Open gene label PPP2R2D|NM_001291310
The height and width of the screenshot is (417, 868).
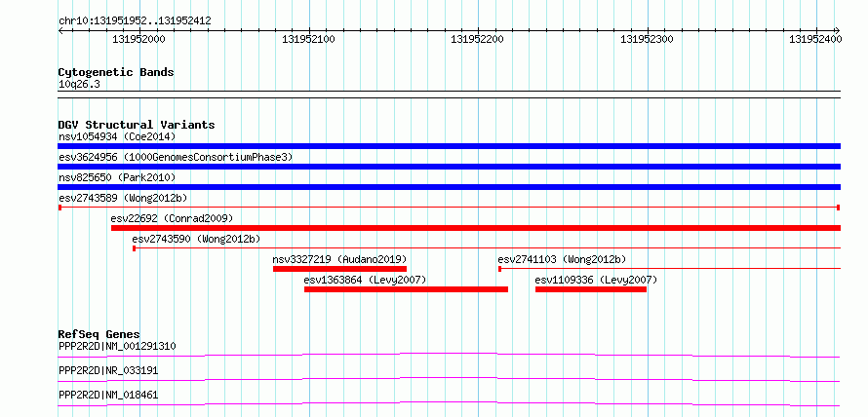pos(117,346)
